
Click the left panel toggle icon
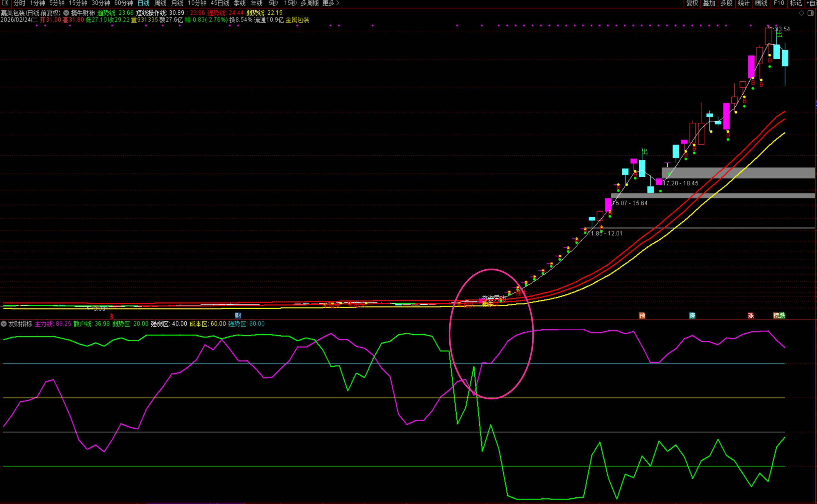click(5, 3)
